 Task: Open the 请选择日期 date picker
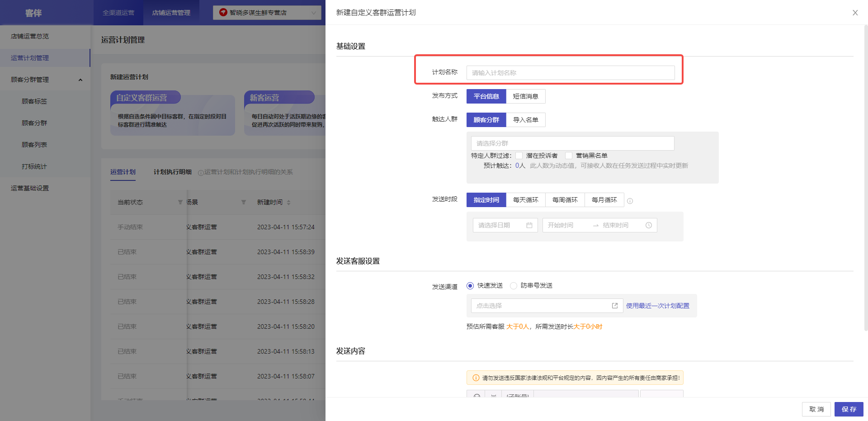pos(505,225)
